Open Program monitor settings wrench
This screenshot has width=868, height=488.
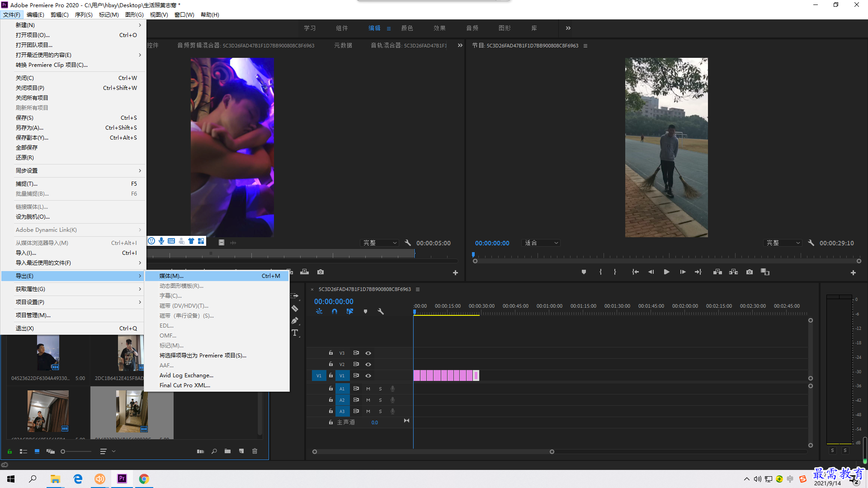click(x=811, y=243)
